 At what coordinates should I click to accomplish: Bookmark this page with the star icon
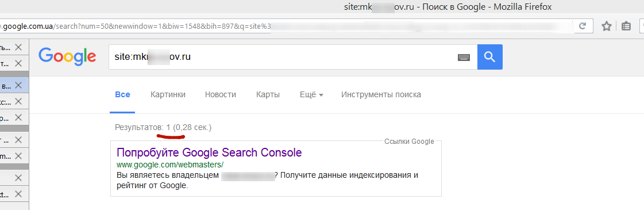tap(606, 26)
